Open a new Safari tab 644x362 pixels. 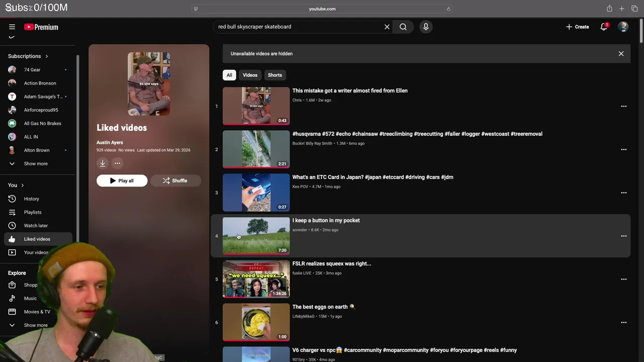click(622, 9)
